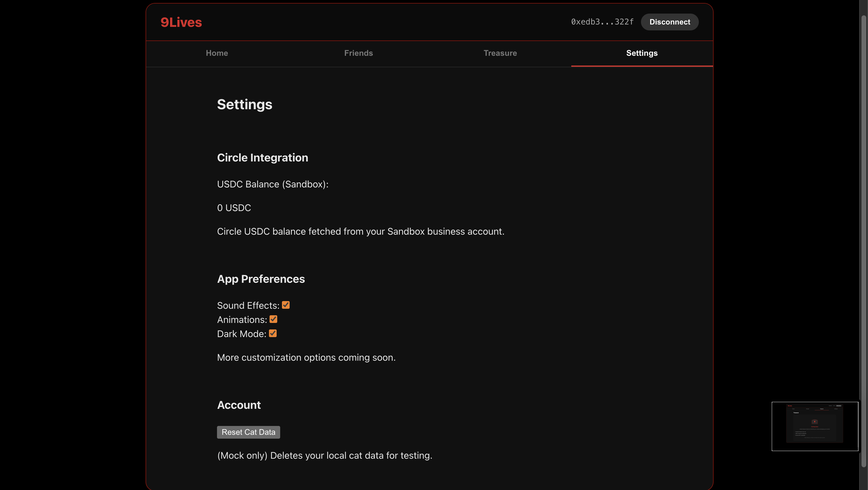Click the App Preferences heading
Screen dimensions: 868x490
click(260, 279)
